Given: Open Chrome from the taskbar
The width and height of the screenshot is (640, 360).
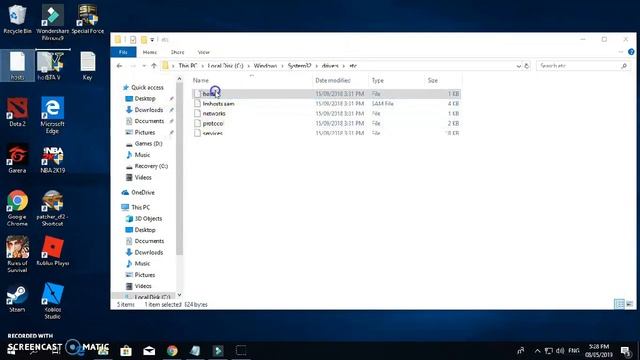Looking at the screenshot, I should click(172, 351).
